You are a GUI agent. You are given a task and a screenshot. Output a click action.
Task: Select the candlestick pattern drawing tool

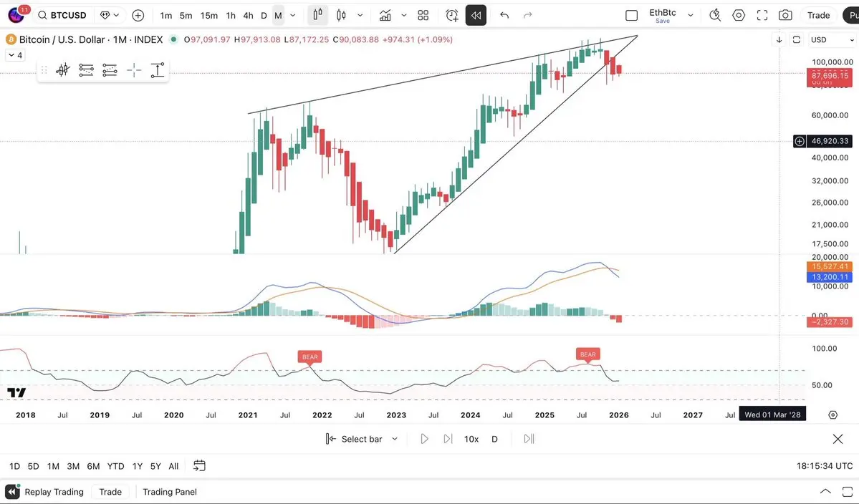tap(63, 70)
